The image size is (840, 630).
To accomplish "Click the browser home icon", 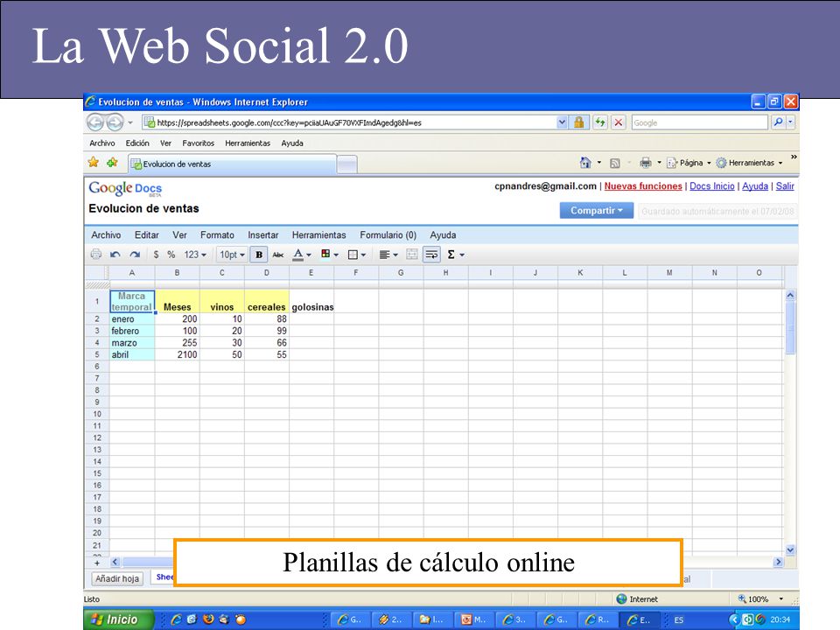I will (585, 163).
